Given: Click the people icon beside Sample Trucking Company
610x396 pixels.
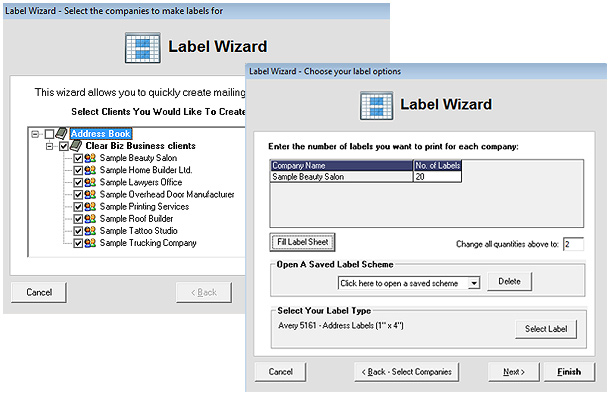Looking at the screenshot, I should [x=90, y=243].
